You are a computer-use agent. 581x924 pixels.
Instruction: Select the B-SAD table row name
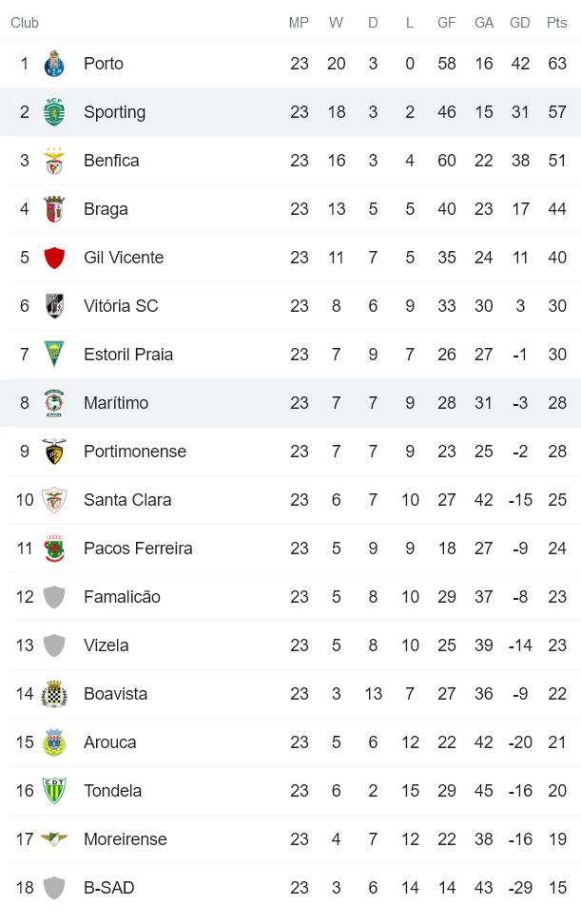108,888
